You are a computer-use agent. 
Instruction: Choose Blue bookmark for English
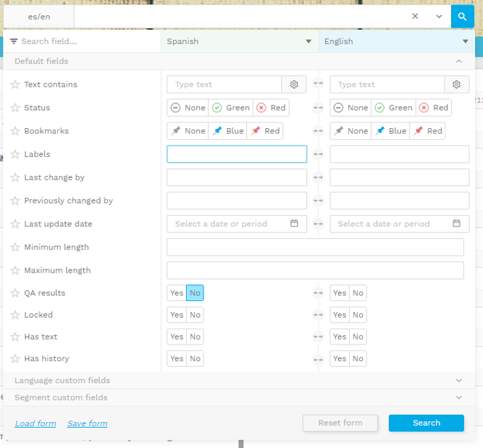(x=390, y=131)
